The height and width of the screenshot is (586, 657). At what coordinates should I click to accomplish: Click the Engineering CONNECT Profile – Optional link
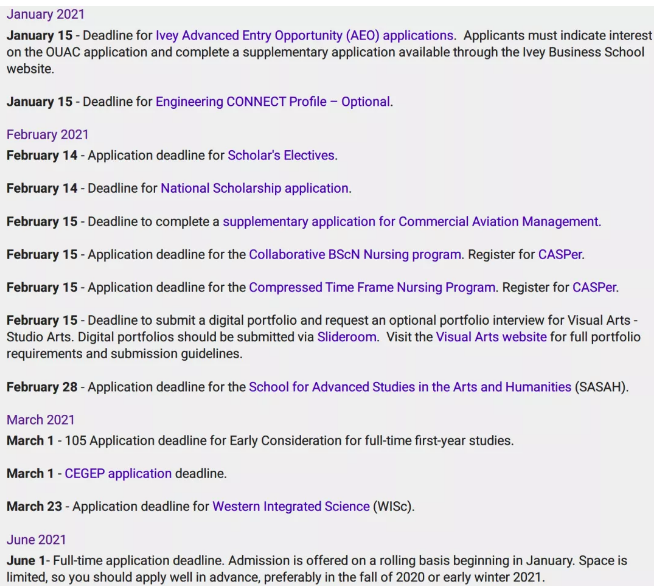pos(274,102)
